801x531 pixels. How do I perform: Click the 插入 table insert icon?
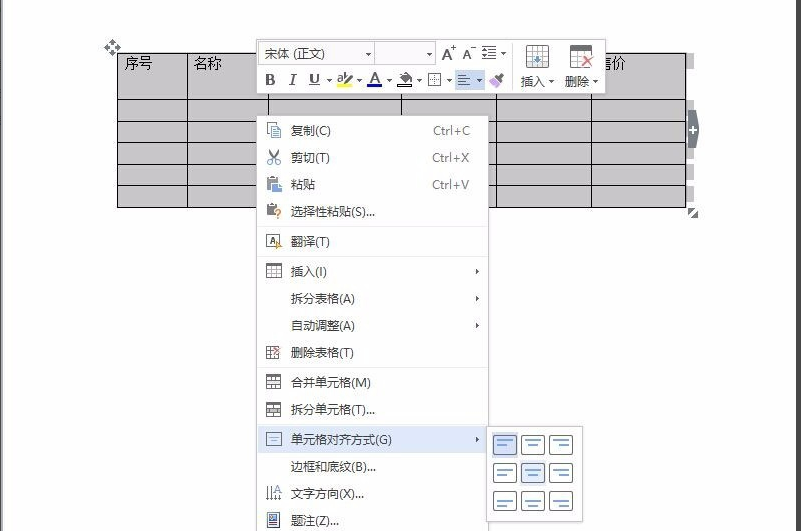(537, 57)
